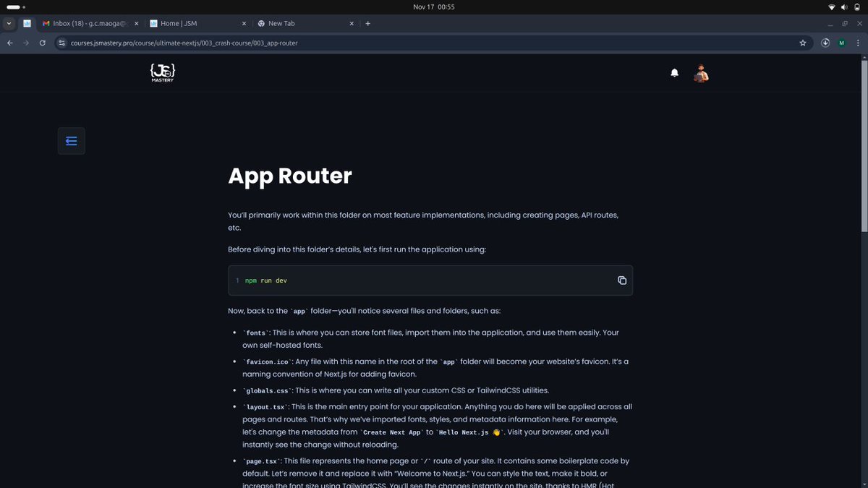
Task: Open the clock and calendar at Nov 17 00:55
Action: pos(434,7)
